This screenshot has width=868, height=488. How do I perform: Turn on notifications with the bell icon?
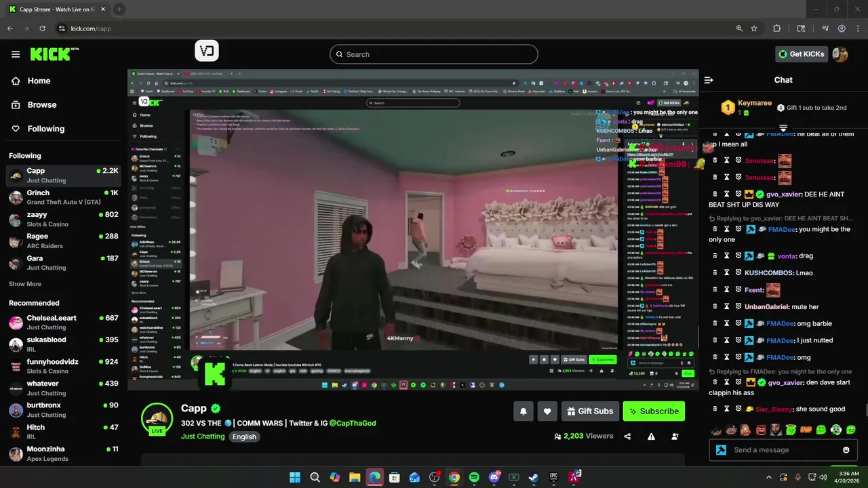pos(523,411)
